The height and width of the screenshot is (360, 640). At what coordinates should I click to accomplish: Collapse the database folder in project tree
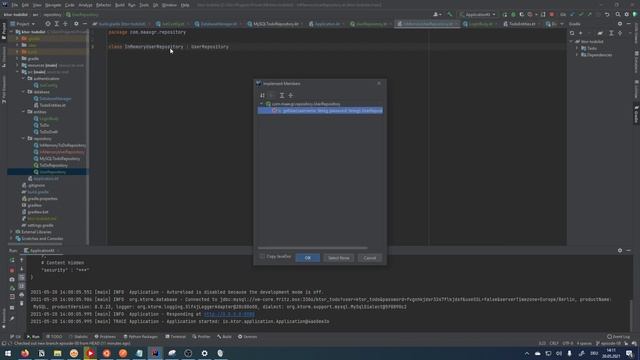click(24, 92)
